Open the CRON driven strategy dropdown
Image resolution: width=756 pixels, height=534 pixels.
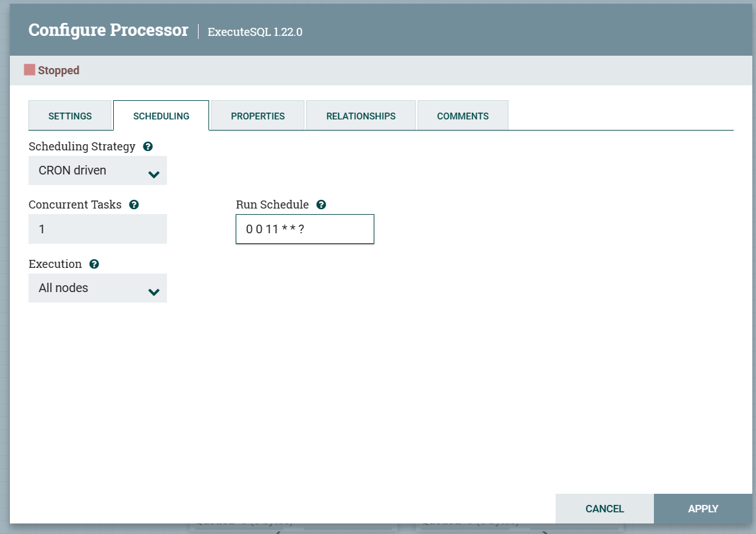(98, 171)
